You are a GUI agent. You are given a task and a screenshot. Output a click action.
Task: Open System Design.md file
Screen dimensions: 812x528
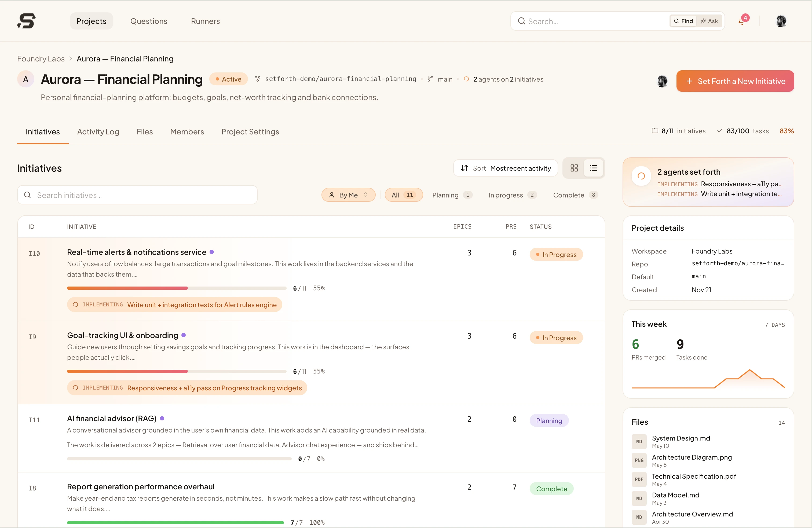(x=681, y=438)
